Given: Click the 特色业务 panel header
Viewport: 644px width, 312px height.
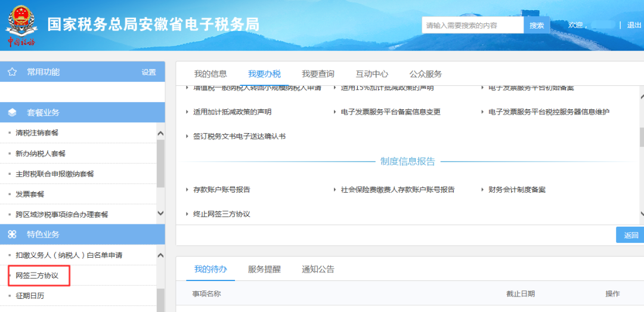Looking at the screenshot, I should [82, 234].
